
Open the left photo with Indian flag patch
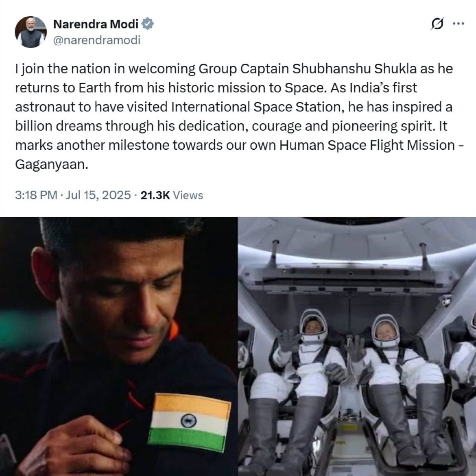[x=119, y=346]
